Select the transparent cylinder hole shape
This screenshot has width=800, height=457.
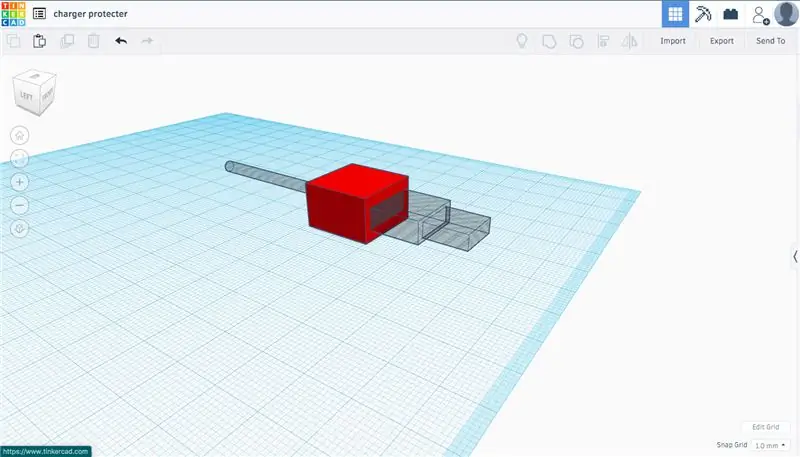(x=265, y=176)
